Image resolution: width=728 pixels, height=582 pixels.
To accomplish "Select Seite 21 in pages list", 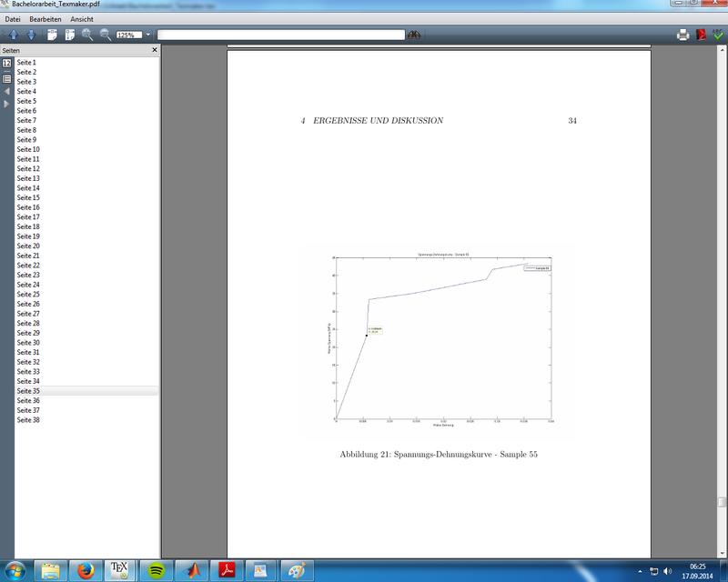I will (x=28, y=256).
